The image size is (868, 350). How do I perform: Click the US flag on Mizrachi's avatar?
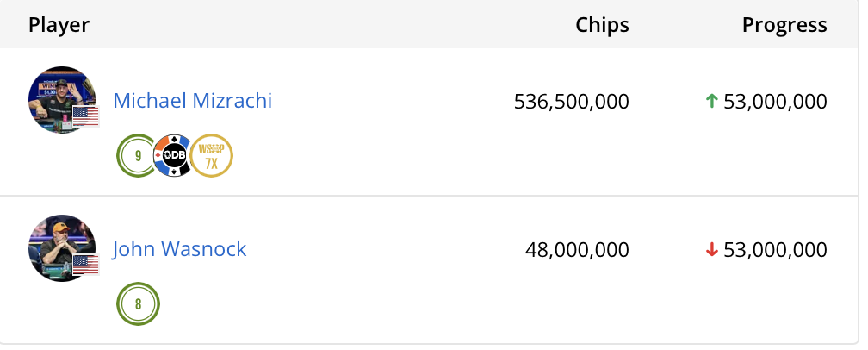[x=85, y=116]
